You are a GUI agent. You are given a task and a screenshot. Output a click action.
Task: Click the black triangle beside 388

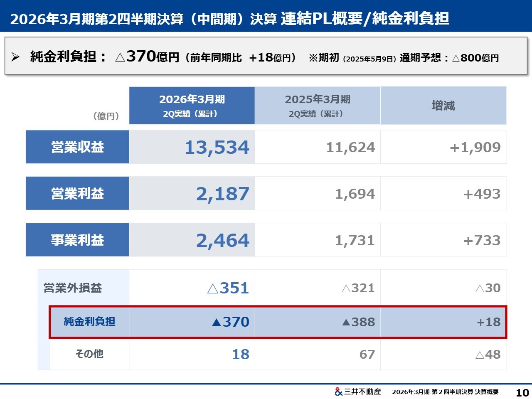point(346,322)
